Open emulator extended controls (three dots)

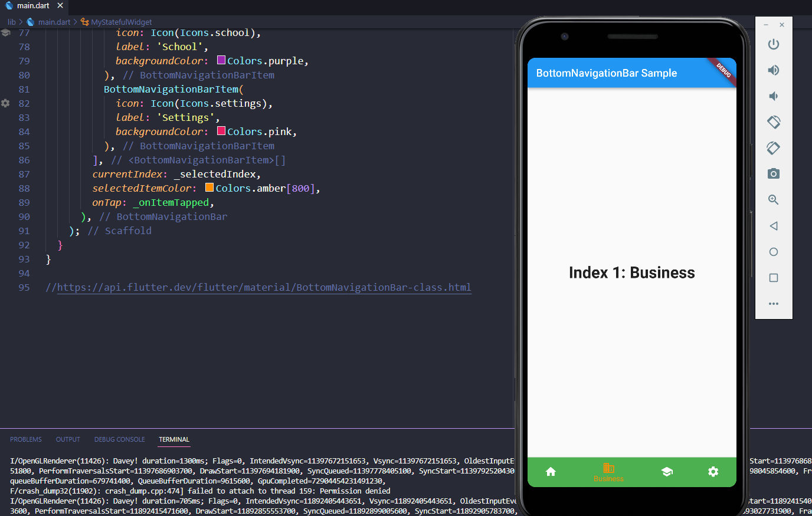point(774,304)
